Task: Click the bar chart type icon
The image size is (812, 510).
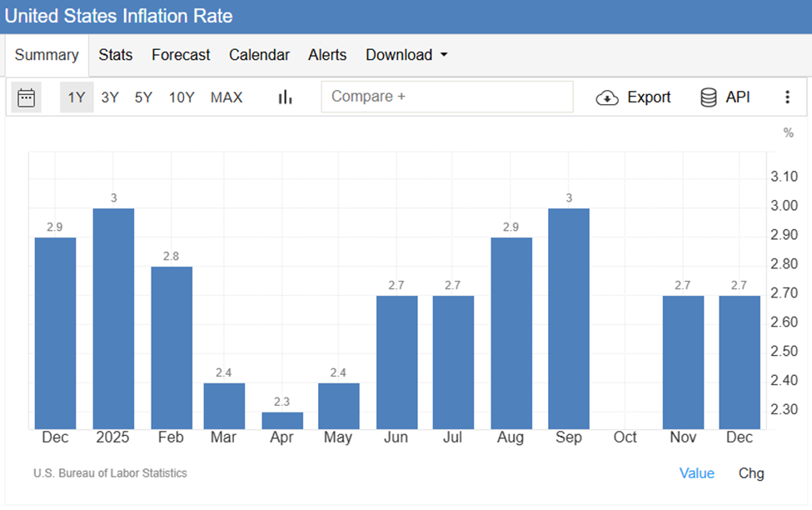Action: tap(286, 97)
